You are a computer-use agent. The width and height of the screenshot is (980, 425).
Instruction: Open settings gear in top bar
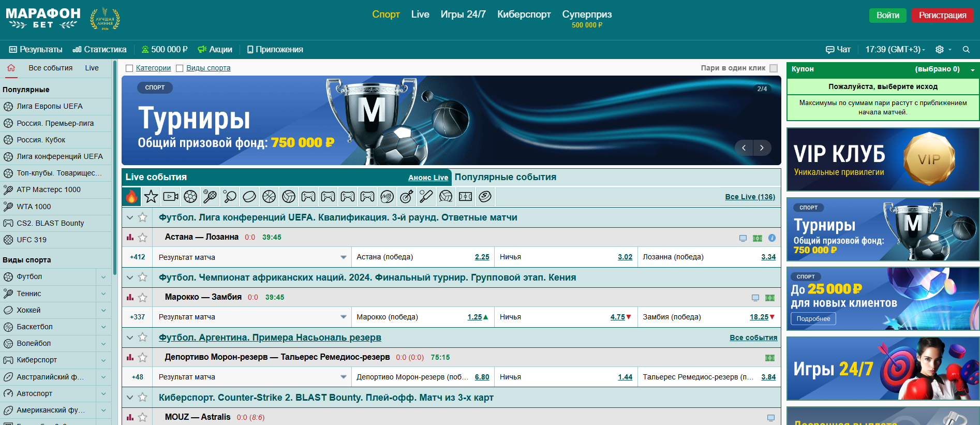point(940,50)
